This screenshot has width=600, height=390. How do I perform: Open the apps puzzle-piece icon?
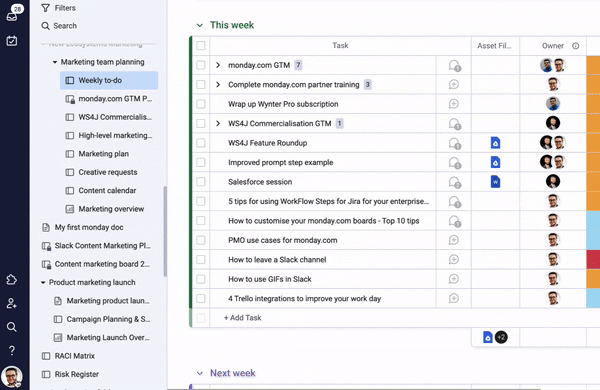(11, 280)
